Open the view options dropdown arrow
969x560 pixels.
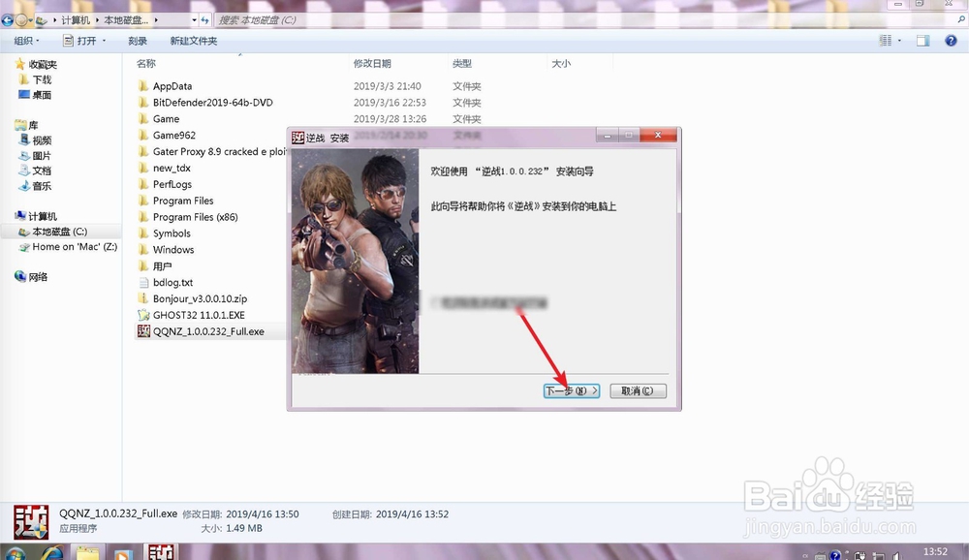[899, 41]
